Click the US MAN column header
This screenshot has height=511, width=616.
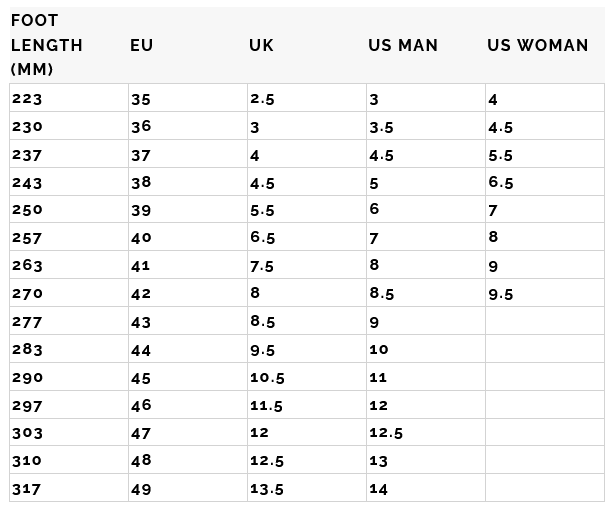click(x=403, y=46)
